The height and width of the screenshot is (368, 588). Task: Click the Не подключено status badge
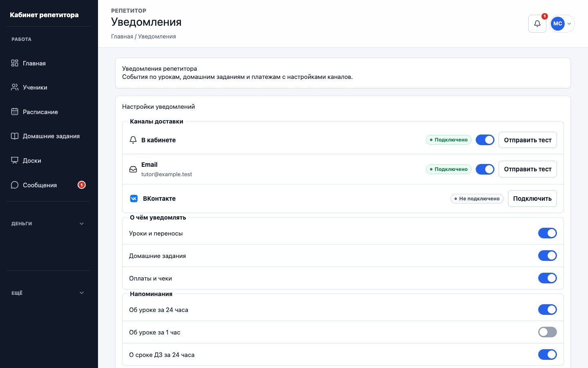coord(477,199)
